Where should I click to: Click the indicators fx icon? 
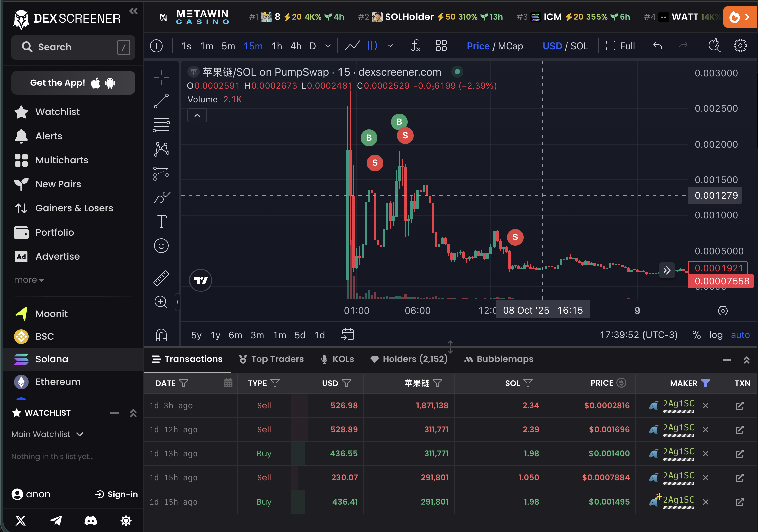pos(415,46)
